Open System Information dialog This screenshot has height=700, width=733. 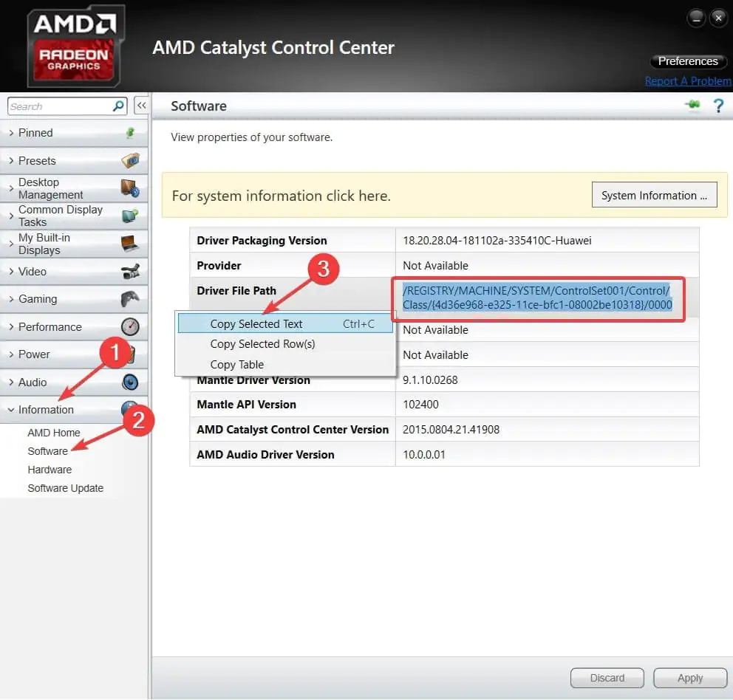pyautogui.click(x=654, y=196)
